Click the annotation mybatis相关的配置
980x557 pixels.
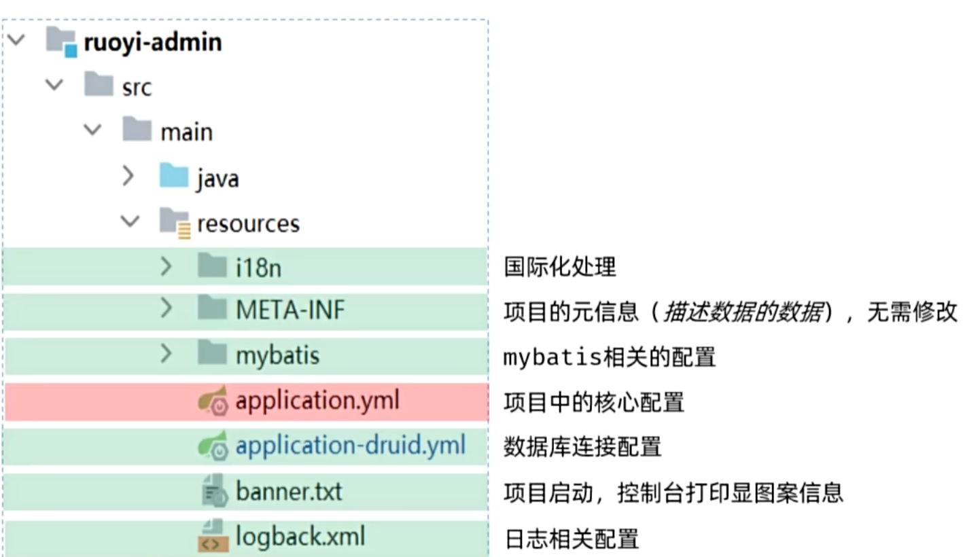pyautogui.click(x=610, y=357)
